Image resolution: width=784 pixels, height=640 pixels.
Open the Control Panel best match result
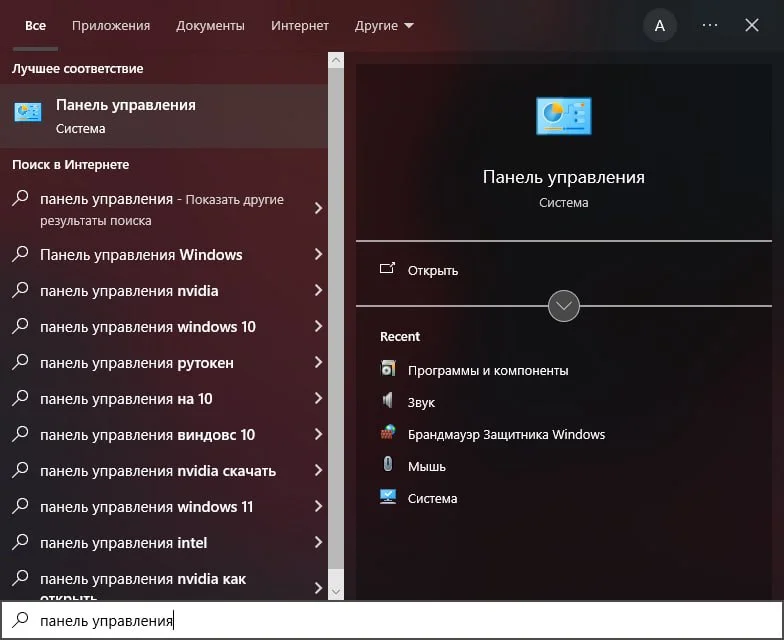click(164, 116)
